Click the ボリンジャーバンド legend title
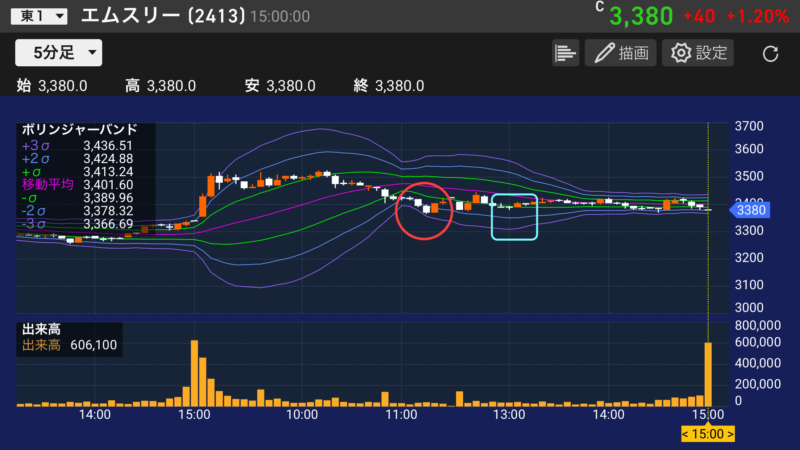Screen dimensions: 800x450 pos(80,130)
